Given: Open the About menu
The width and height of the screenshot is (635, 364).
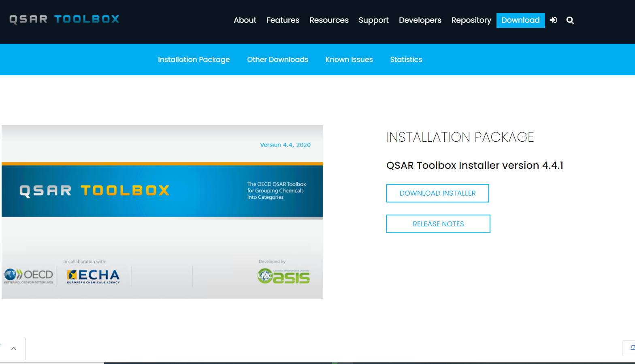Looking at the screenshot, I should tap(245, 20).
